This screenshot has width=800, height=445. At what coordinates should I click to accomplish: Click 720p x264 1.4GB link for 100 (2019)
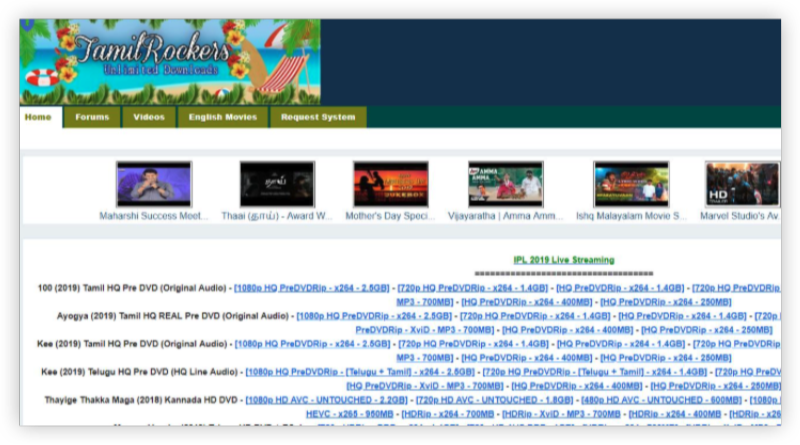pos(473,288)
